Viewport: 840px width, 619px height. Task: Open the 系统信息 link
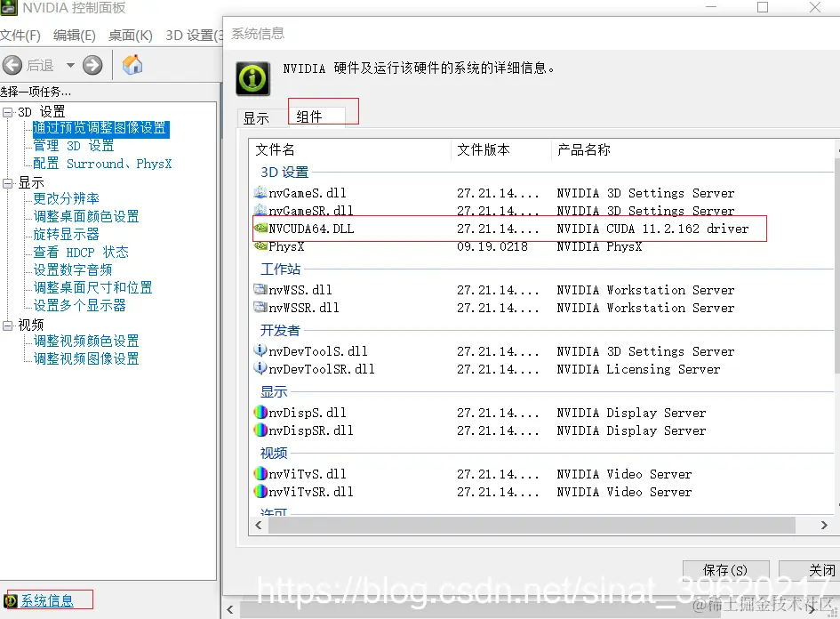[x=47, y=601]
